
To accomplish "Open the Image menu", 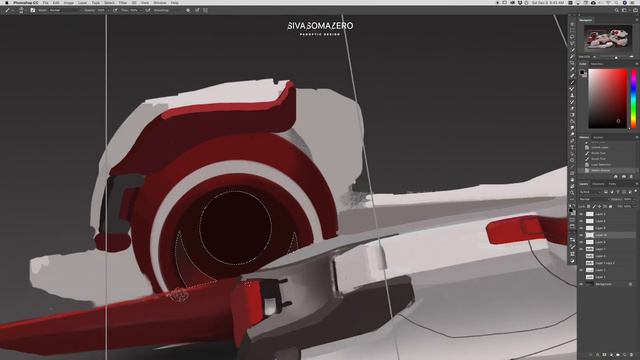I will 69,2.
